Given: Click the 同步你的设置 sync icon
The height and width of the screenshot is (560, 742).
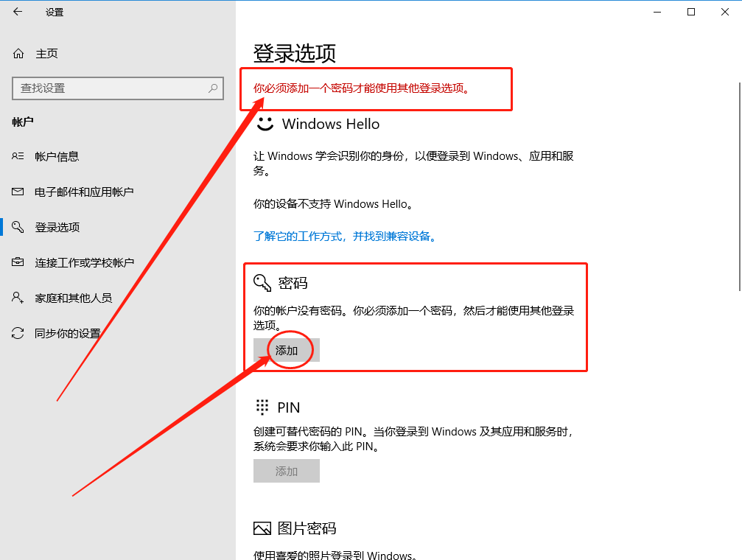Looking at the screenshot, I should [18, 333].
